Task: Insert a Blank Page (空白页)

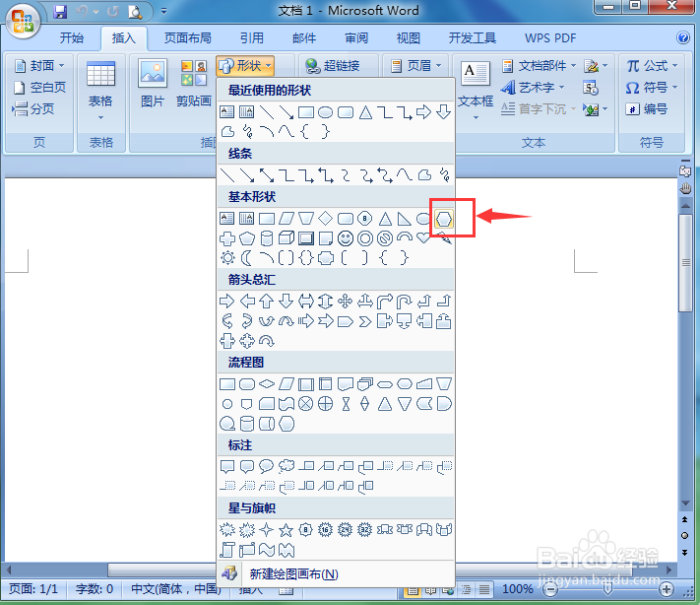Action: click(39, 87)
